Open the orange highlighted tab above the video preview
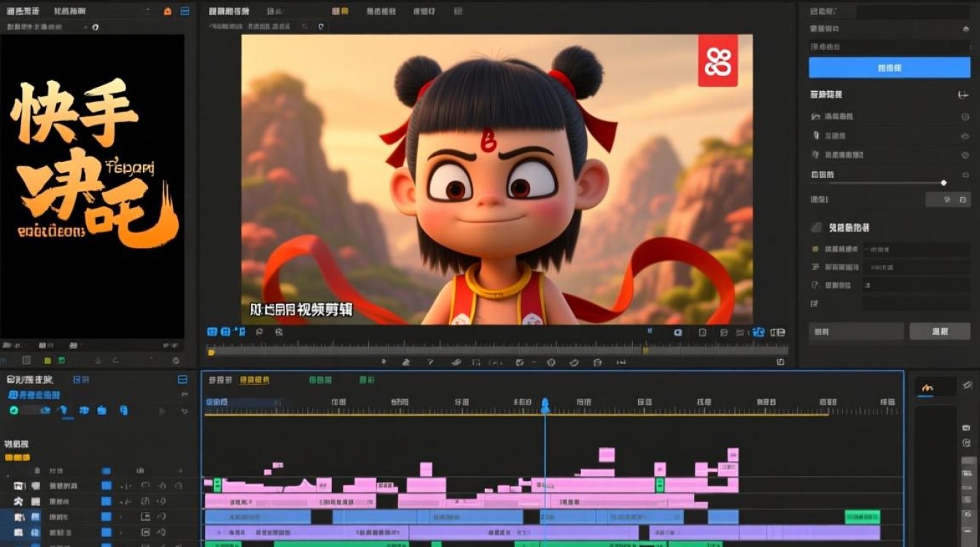Screen dimensions: 980x547 click(x=341, y=11)
